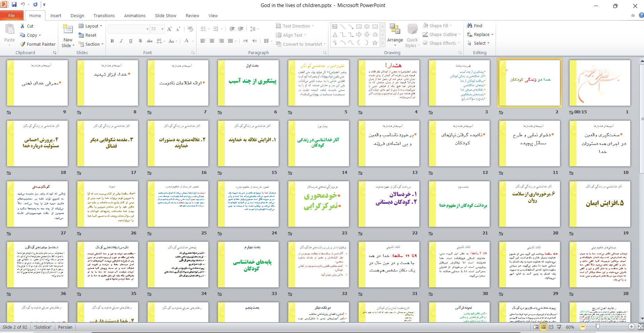644x333 pixels.
Task: Open the font name combo box arrow
Action: click(147, 29)
